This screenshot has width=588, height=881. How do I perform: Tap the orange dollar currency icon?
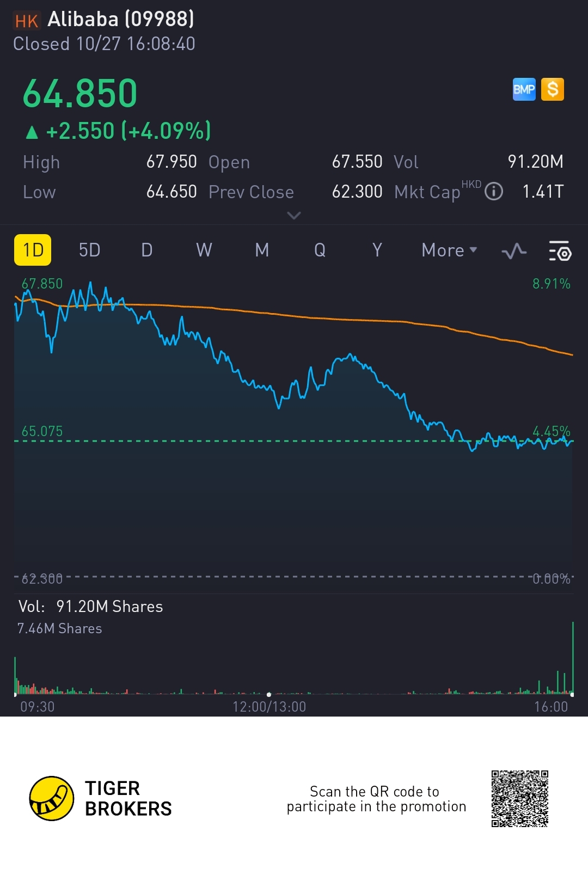coord(553,89)
